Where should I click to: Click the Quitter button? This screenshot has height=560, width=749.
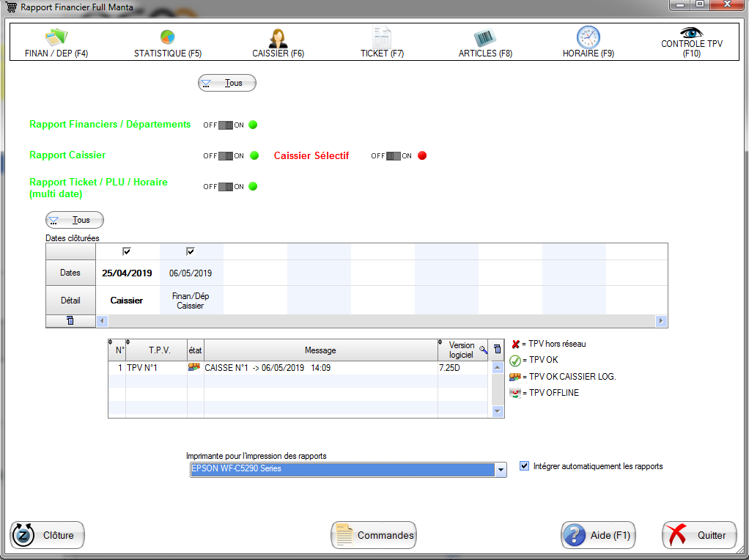[x=698, y=535]
